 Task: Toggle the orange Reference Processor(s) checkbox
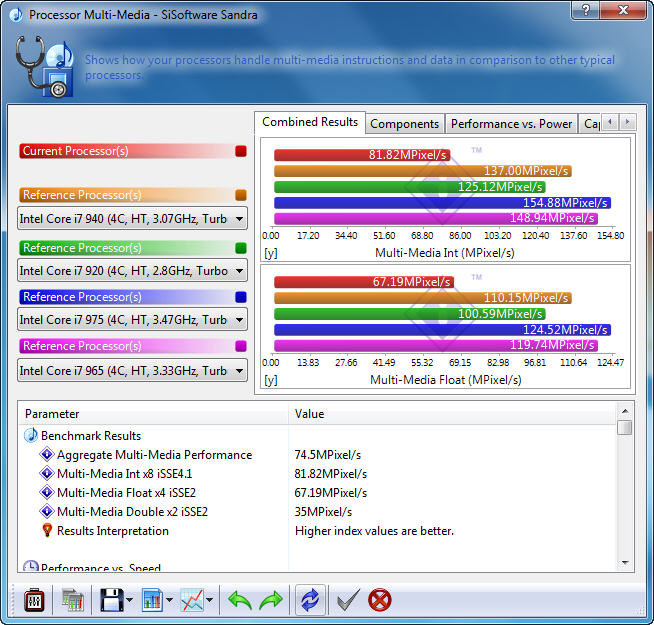(241, 195)
